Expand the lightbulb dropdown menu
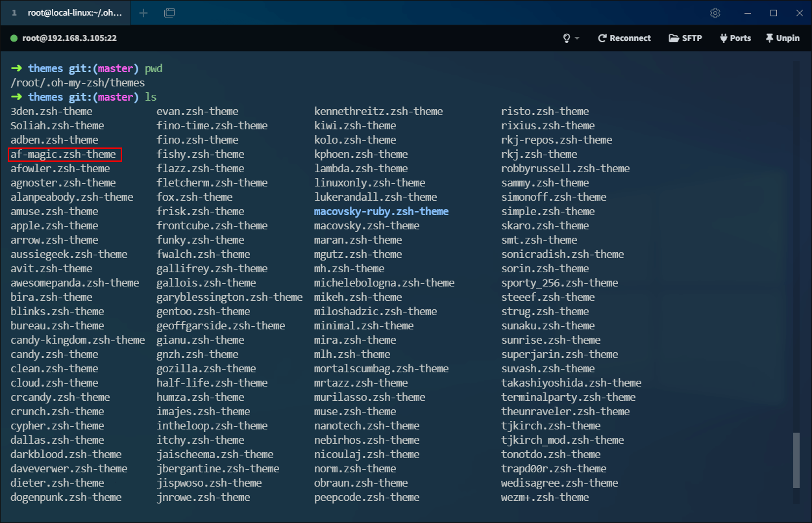Viewport: 812px width, 523px height. click(567, 38)
